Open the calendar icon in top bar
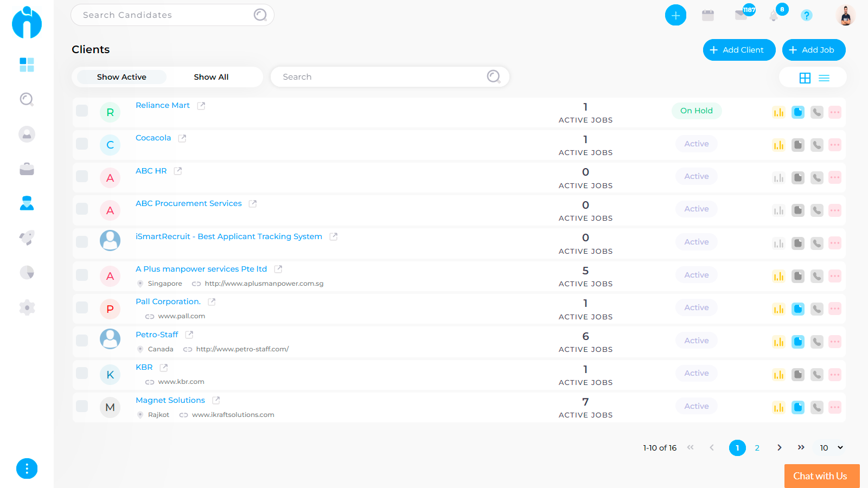This screenshot has height=488, width=868. [x=708, y=15]
